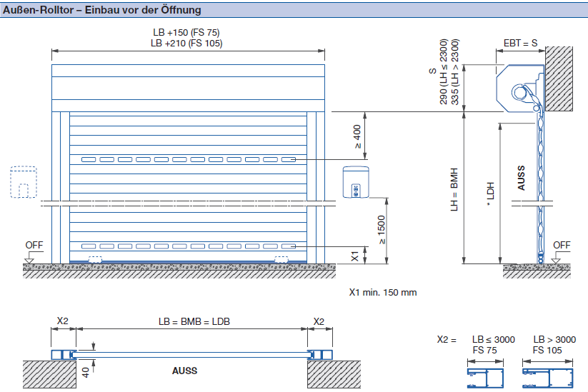The image size is (588, 392).
Task: Click the rotated "X1" dimension label
Action: [355, 256]
